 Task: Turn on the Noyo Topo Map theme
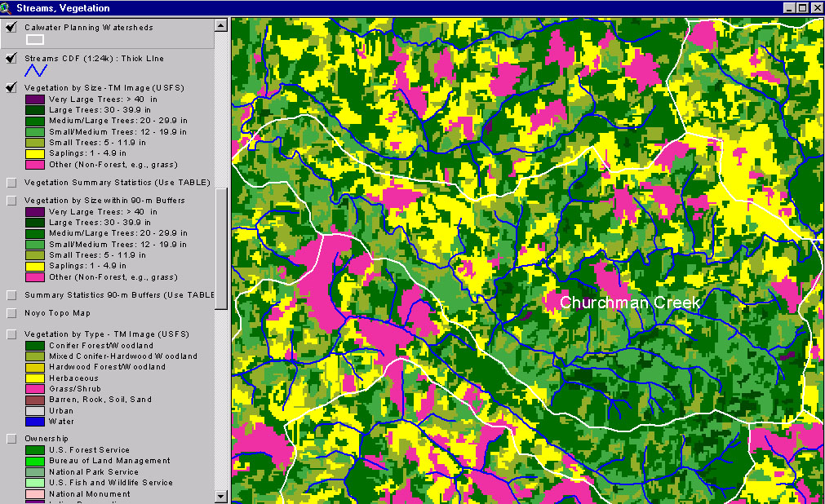point(11,313)
